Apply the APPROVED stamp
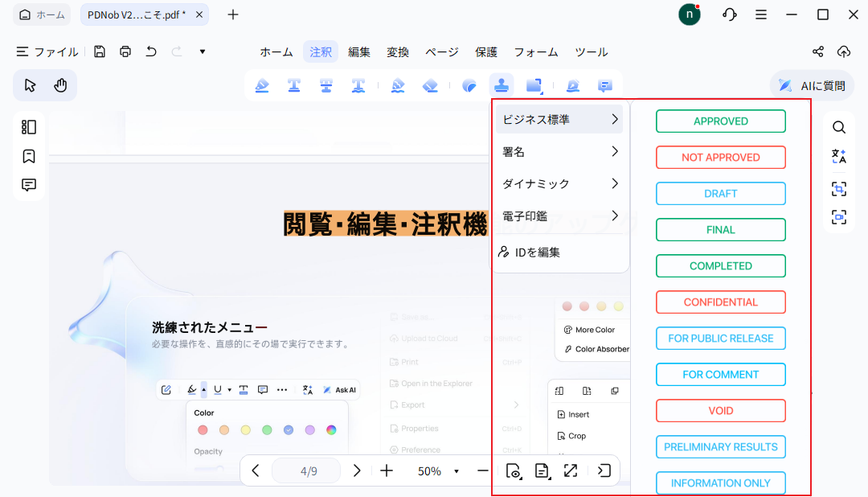The height and width of the screenshot is (497, 868). point(720,121)
